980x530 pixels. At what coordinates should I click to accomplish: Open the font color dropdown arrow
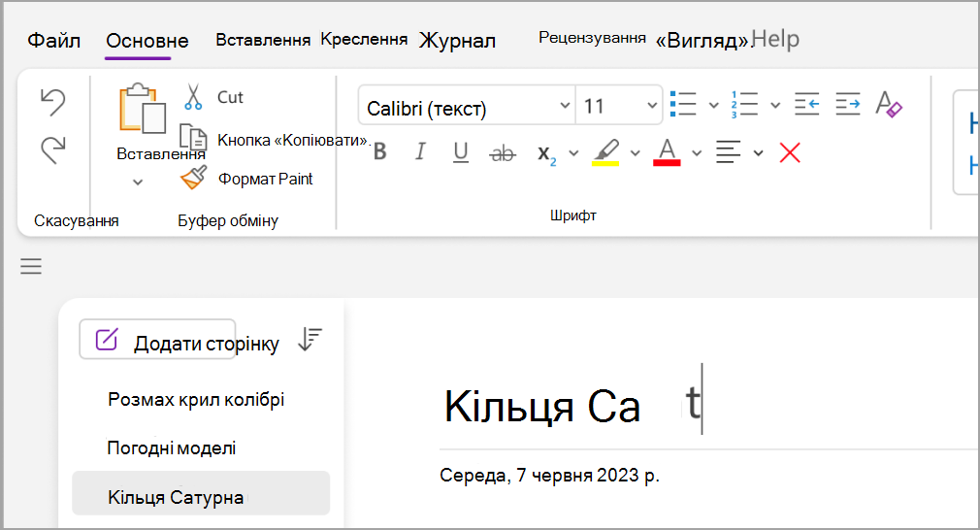click(697, 153)
